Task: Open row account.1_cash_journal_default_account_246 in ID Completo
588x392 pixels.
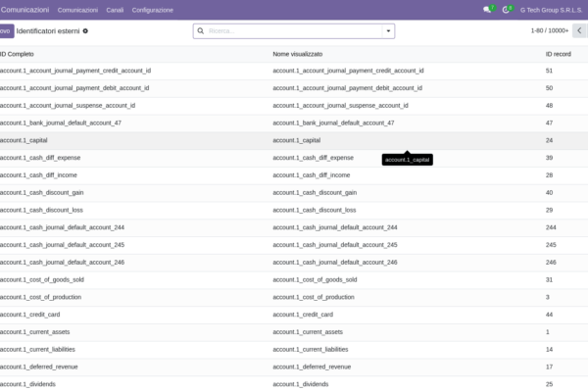Action: point(63,263)
